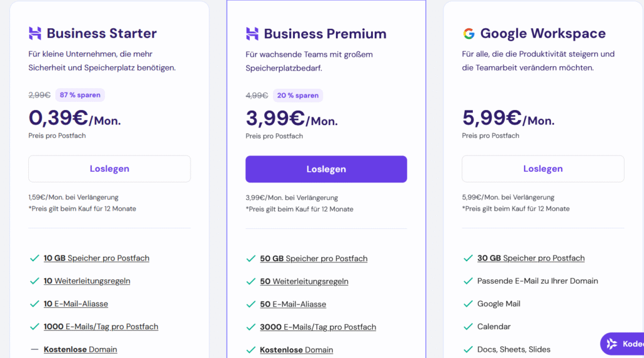Click 30 GB Speicher pro Postfach link
644x358 pixels.
[x=531, y=258]
